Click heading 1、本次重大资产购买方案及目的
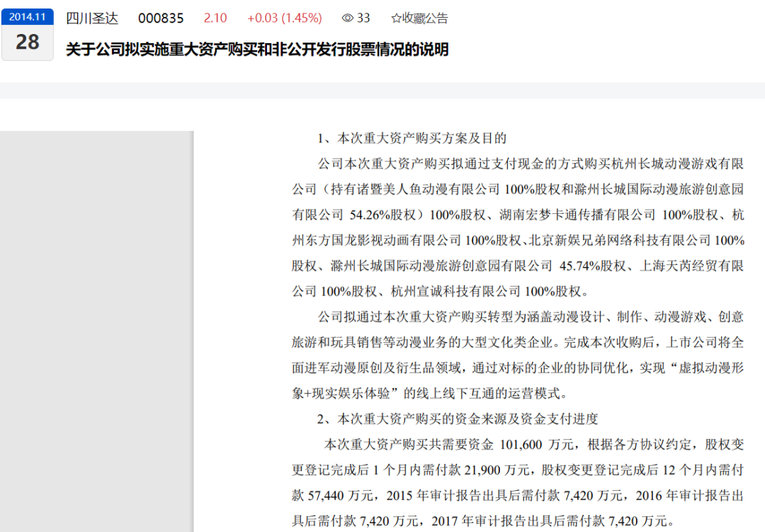This screenshot has width=765, height=532. (x=411, y=138)
